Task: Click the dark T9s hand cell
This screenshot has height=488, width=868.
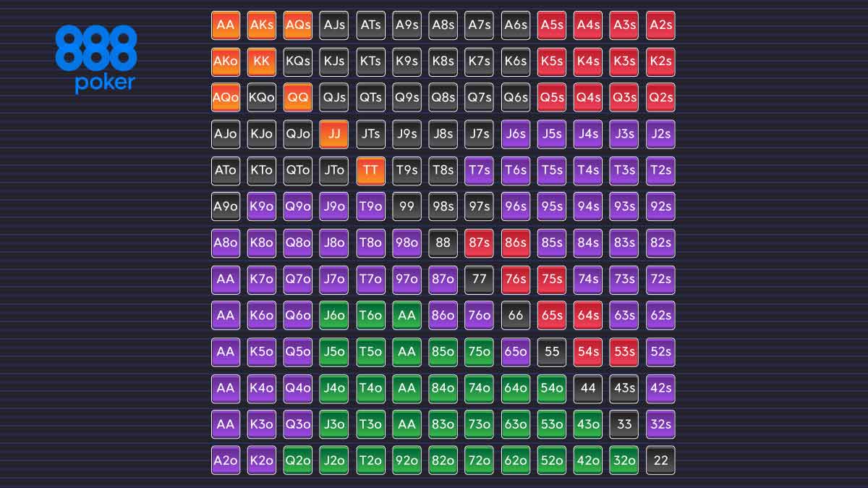Action: 407,170
